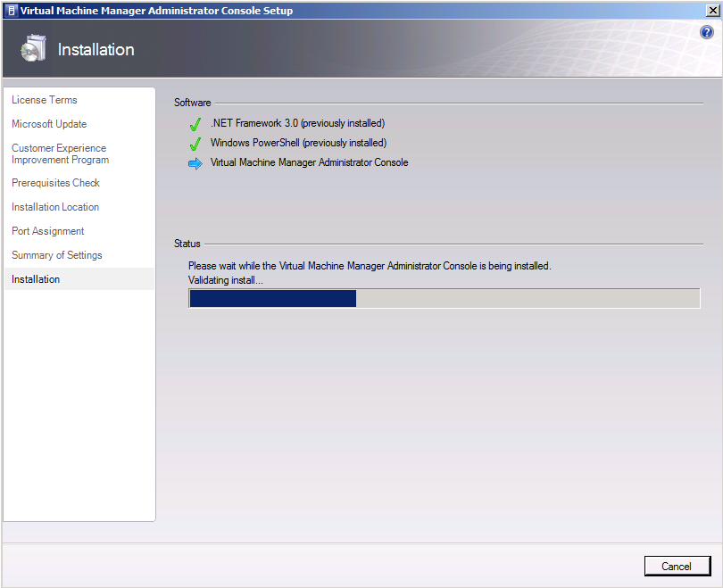The image size is (723, 588).
Task: Click green checkmark beside .NET Framework 3.0
Action: (x=195, y=124)
